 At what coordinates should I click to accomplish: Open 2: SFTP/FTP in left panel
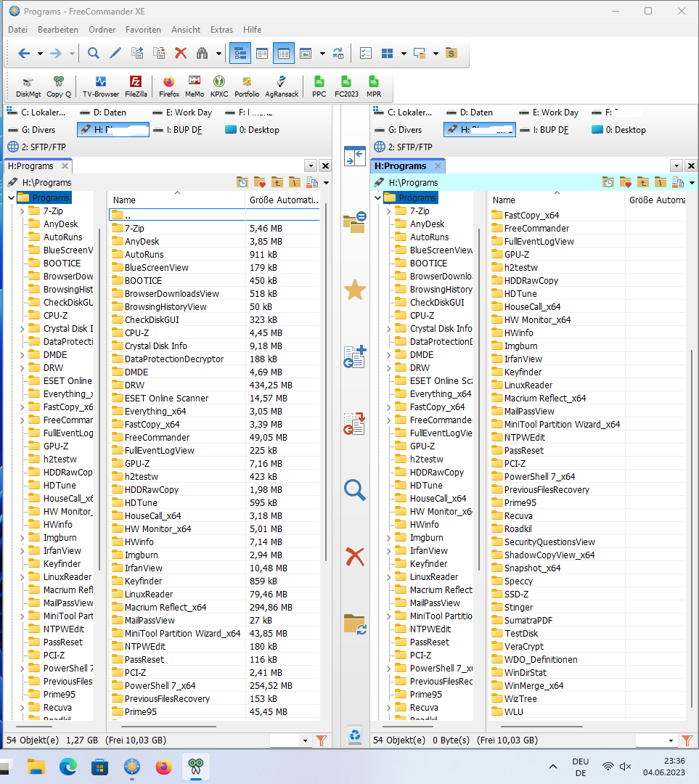37,147
